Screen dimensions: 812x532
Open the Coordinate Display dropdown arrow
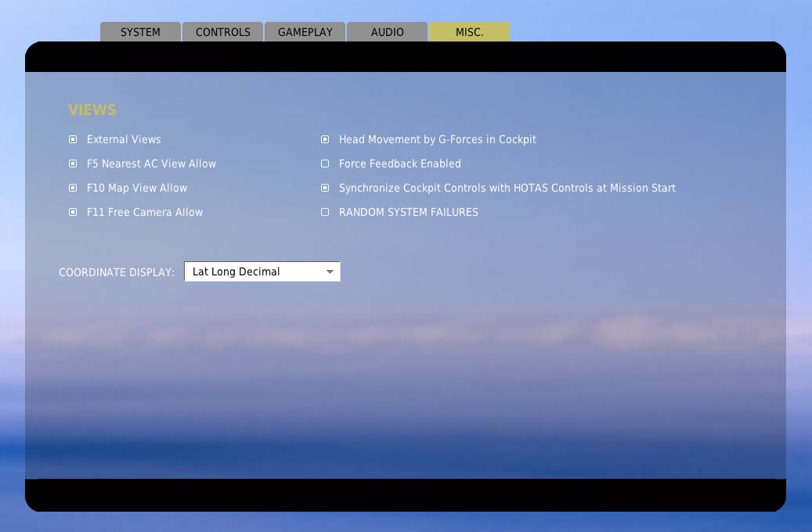[x=330, y=271]
